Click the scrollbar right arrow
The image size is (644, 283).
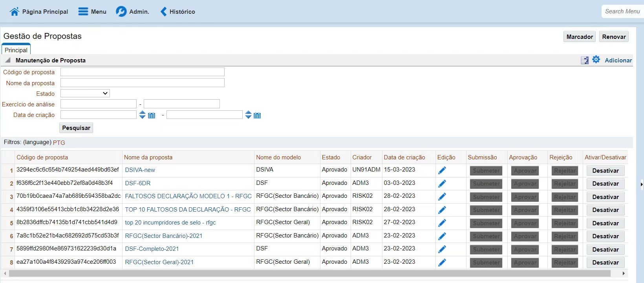click(x=624, y=273)
